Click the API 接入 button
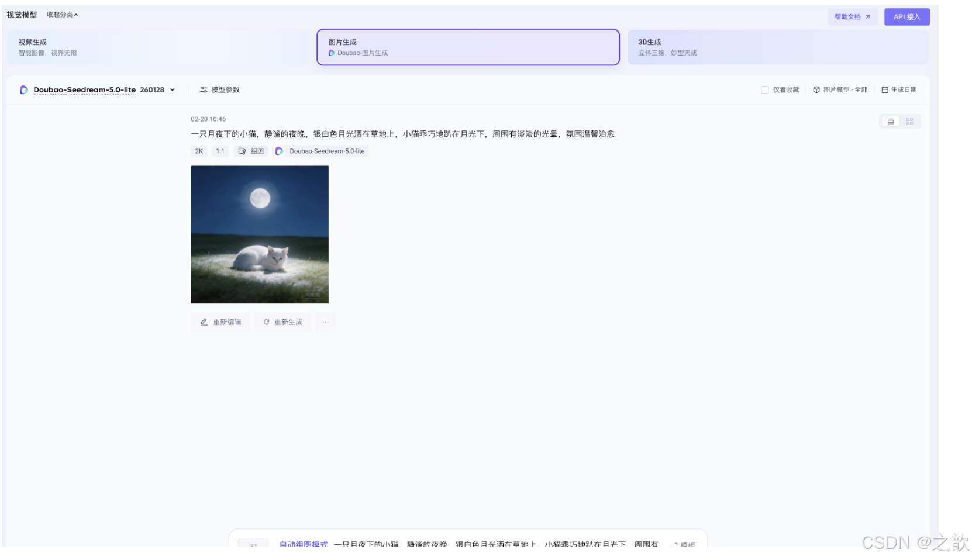This screenshot has height=560, width=972. 906,17
